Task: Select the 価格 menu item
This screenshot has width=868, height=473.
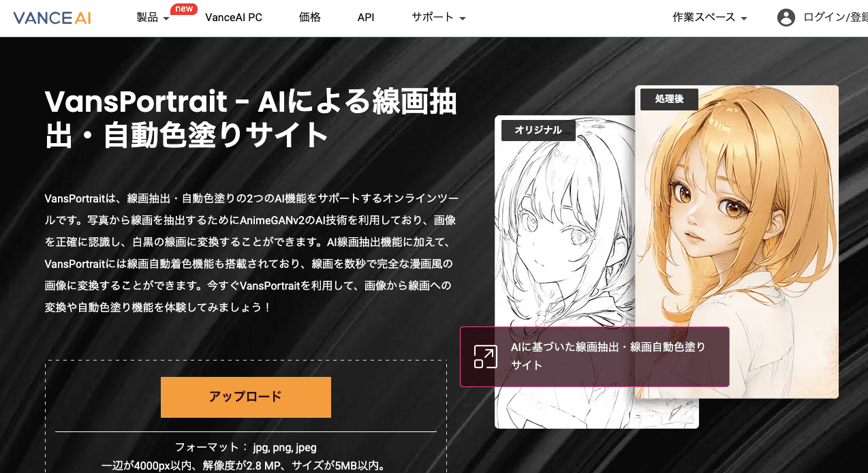Action: (310, 18)
